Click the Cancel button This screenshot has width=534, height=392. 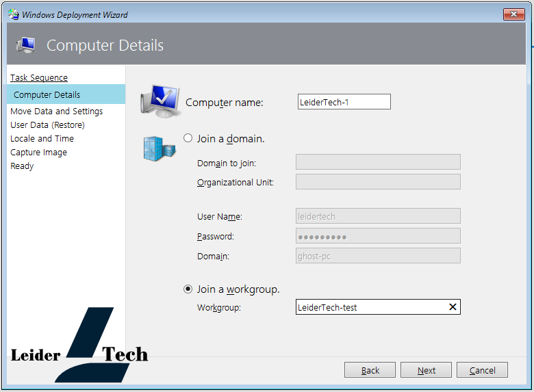click(x=482, y=370)
